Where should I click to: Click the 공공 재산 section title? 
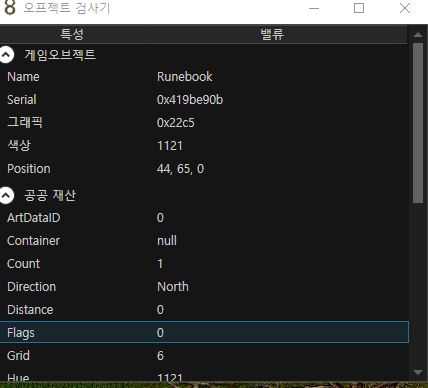50,195
